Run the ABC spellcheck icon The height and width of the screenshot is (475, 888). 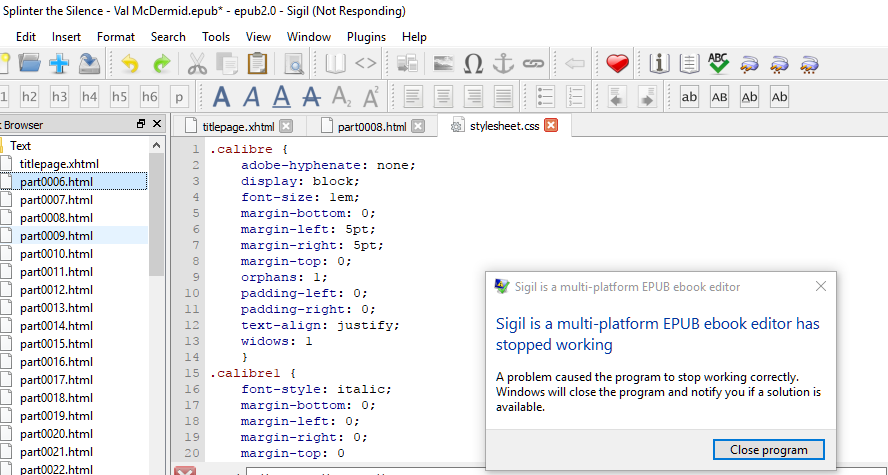719,63
